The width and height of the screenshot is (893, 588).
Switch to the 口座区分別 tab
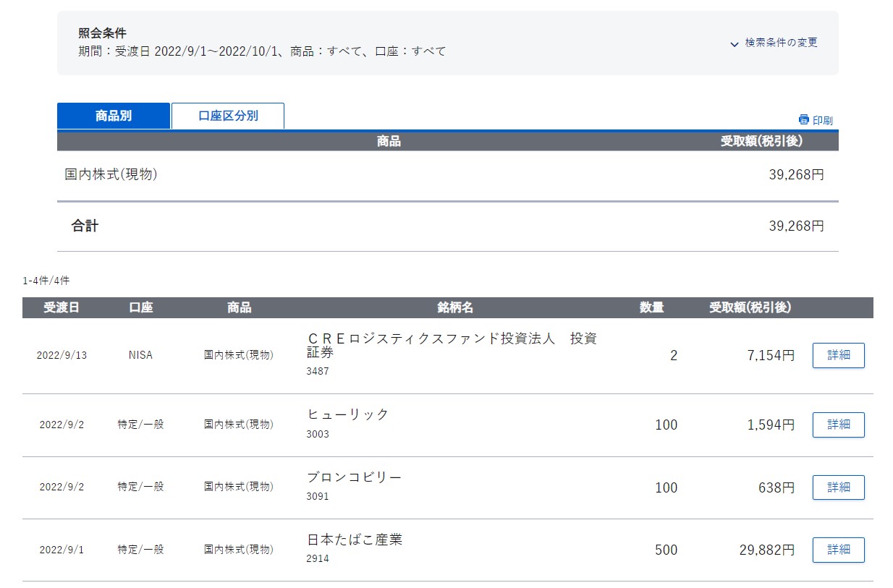[228, 116]
